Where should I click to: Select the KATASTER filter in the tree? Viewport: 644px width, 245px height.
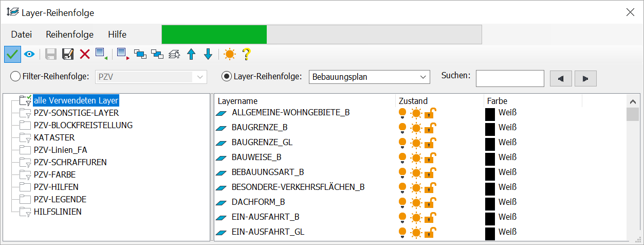click(x=54, y=137)
